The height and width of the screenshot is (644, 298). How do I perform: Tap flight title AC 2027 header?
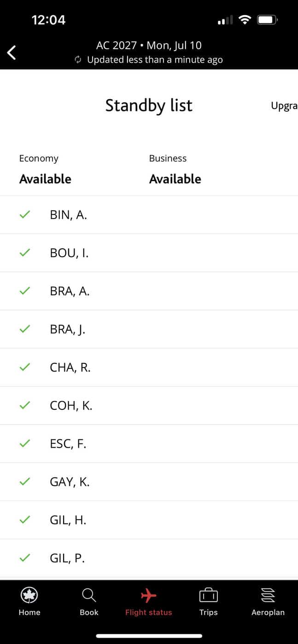(x=149, y=45)
